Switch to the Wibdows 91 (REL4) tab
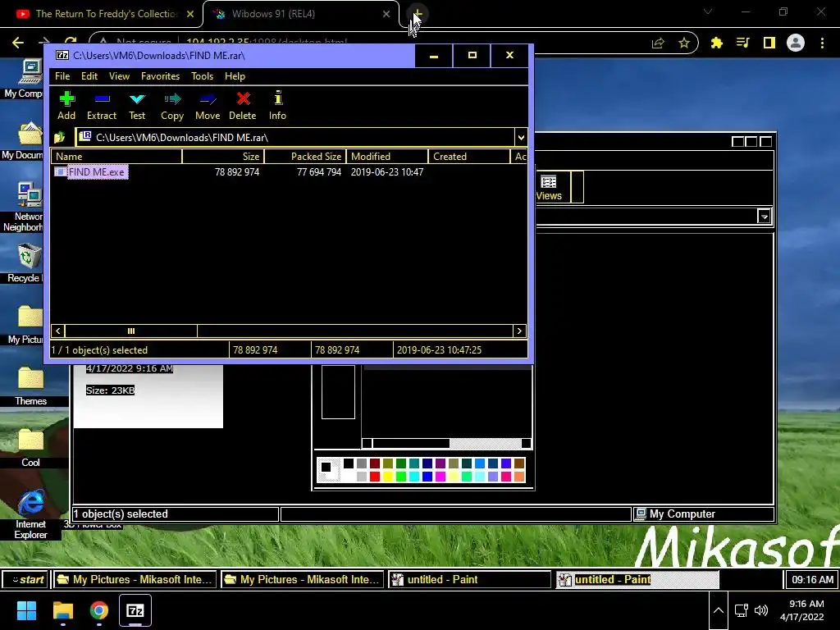This screenshot has height=630, width=840. point(300,14)
